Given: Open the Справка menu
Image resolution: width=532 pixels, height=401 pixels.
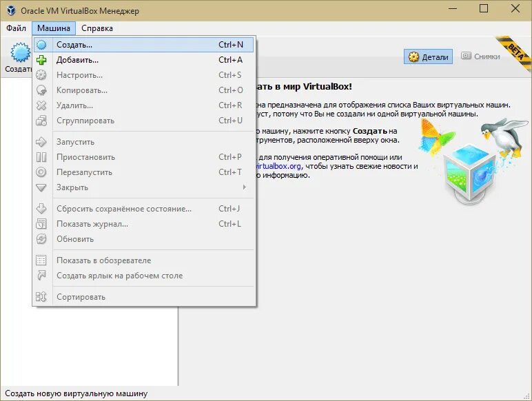Looking at the screenshot, I should pos(97,28).
